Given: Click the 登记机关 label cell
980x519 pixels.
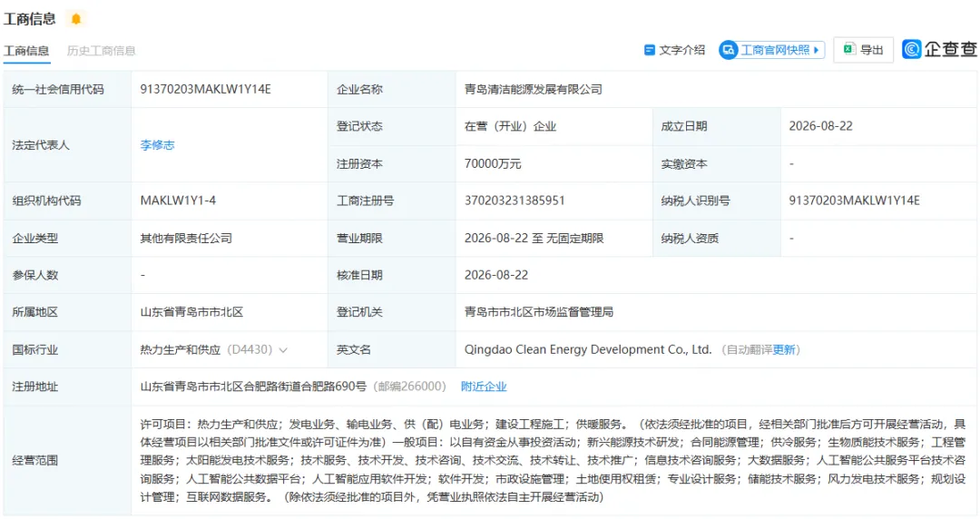Looking at the screenshot, I should pyautogui.click(x=392, y=312).
